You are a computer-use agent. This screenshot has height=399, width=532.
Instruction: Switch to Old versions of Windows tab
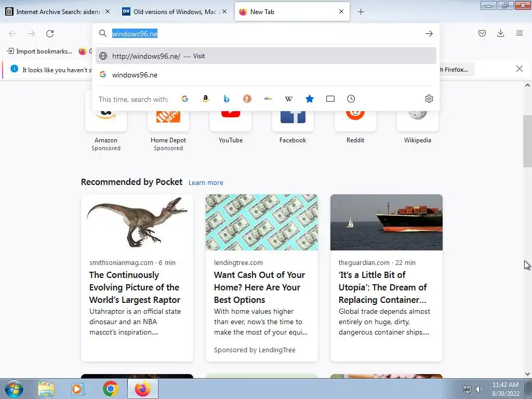click(175, 12)
